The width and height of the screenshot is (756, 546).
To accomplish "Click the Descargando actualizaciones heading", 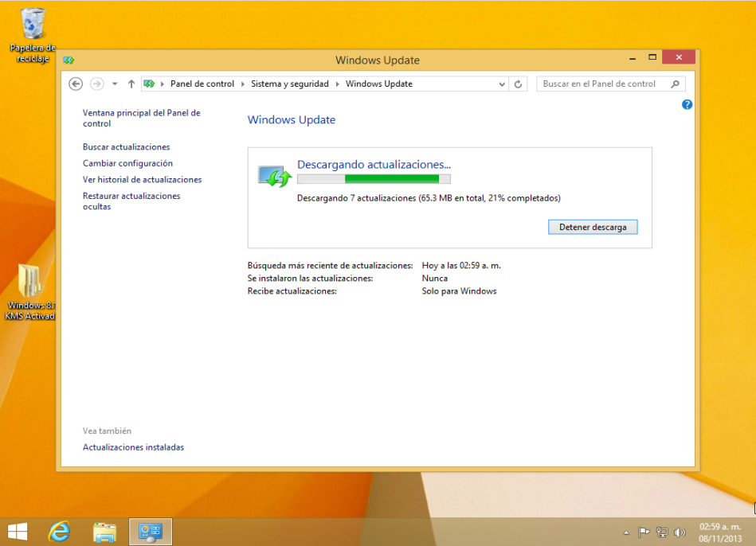I will tap(374, 164).
